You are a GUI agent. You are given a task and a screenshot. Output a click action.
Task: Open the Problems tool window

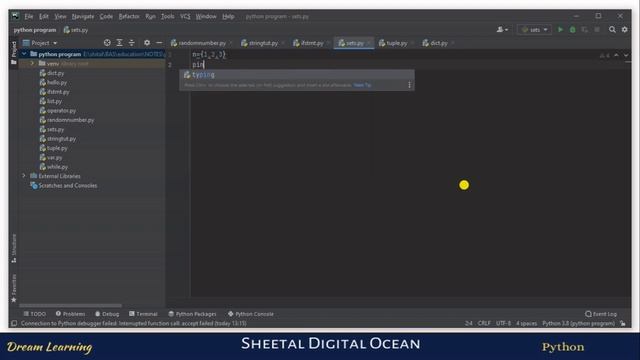[71, 314]
